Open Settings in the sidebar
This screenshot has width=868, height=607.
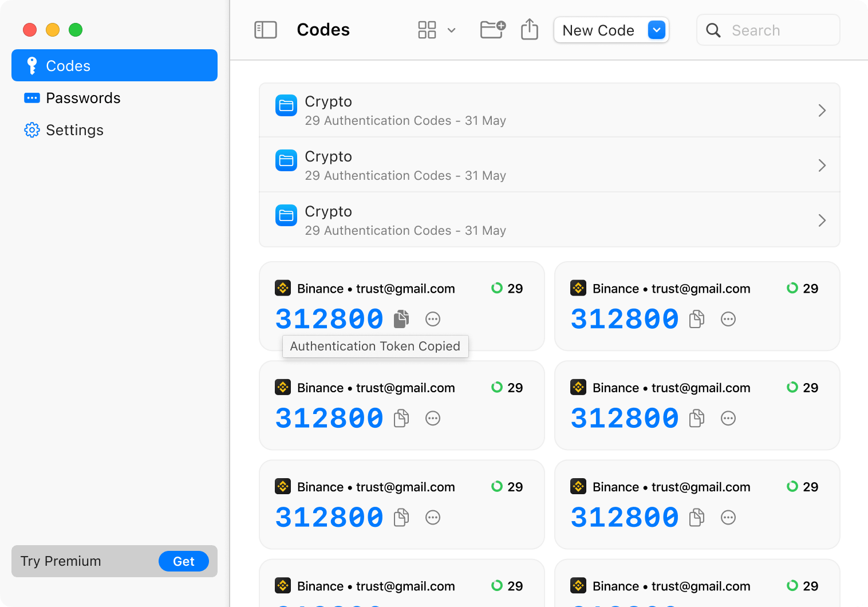(x=115, y=130)
